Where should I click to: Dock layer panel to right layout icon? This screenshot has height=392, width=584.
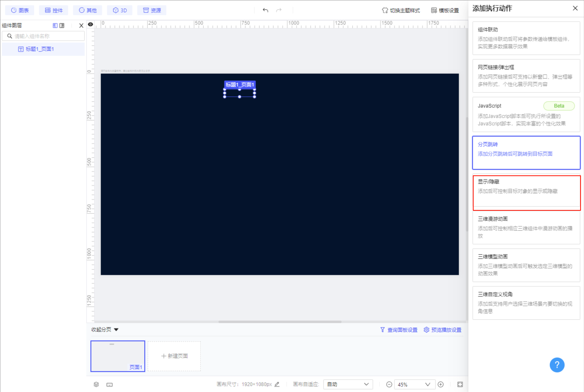click(62, 25)
